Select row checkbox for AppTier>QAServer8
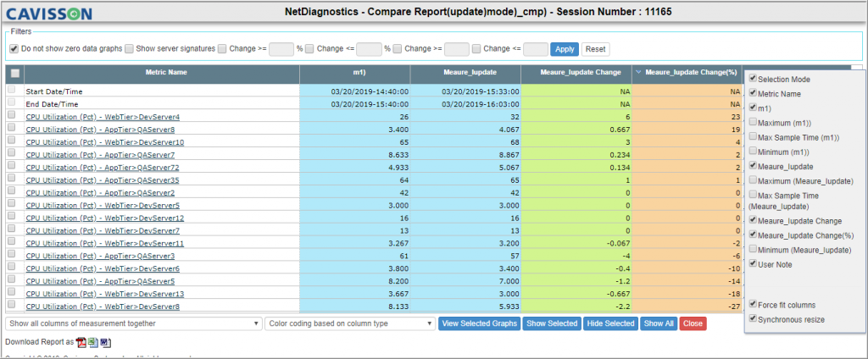This screenshot has height=359, width=868. 12,129
